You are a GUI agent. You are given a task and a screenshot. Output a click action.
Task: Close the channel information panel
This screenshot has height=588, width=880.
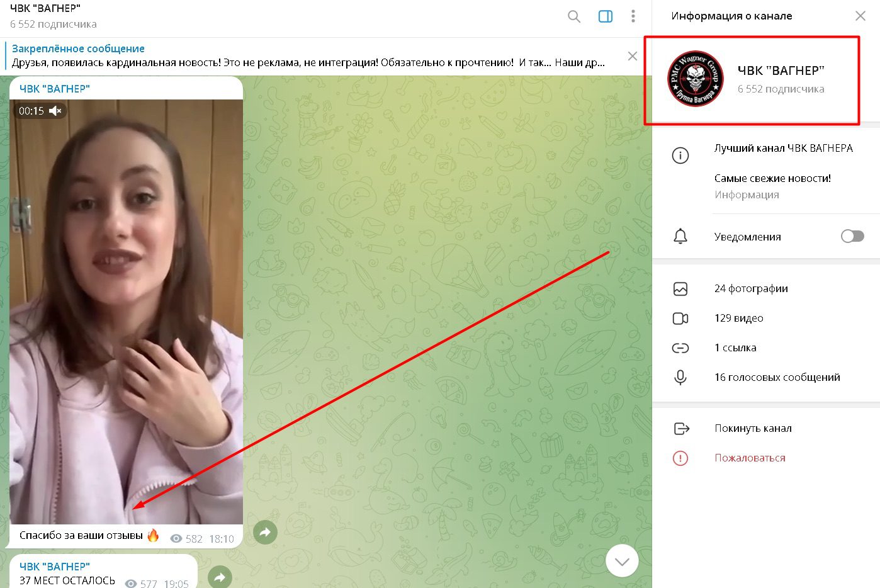[x=860, y=16]
